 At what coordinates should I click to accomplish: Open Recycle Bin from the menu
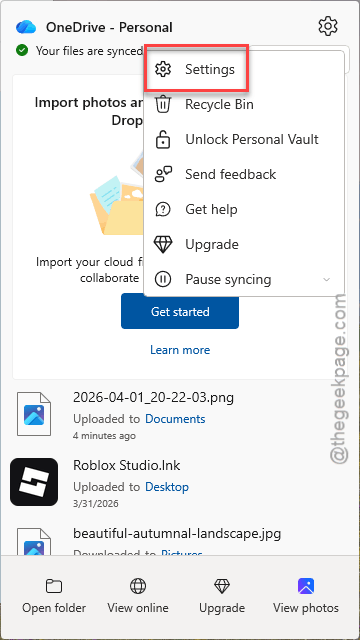(x=244, y=104)
